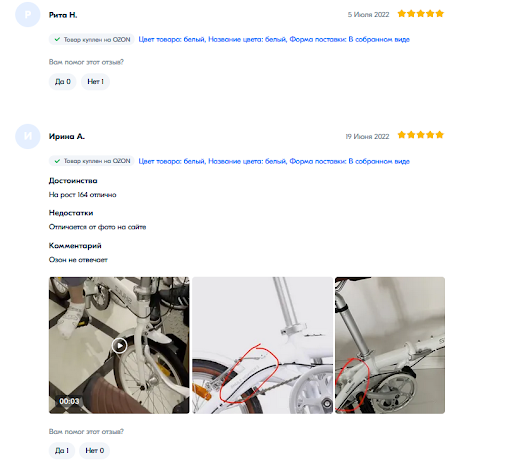Open the rightmost bike chainring photo

pyautogui.click(x=390, y=345)
